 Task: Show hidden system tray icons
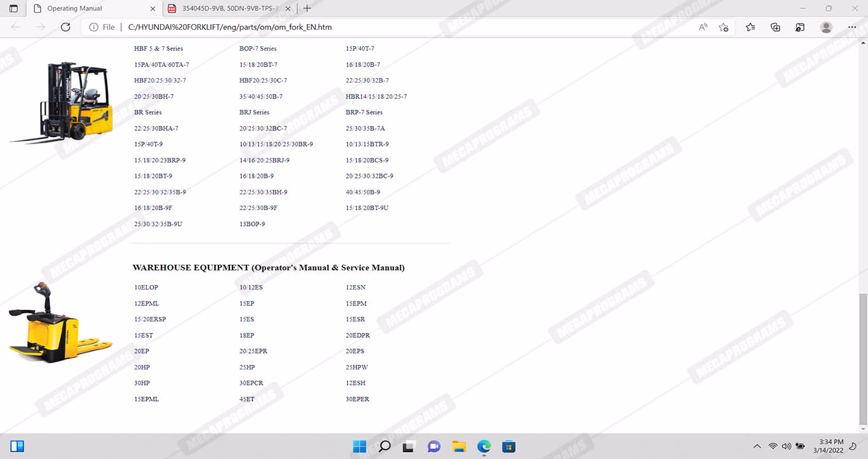tap(757, 446)
